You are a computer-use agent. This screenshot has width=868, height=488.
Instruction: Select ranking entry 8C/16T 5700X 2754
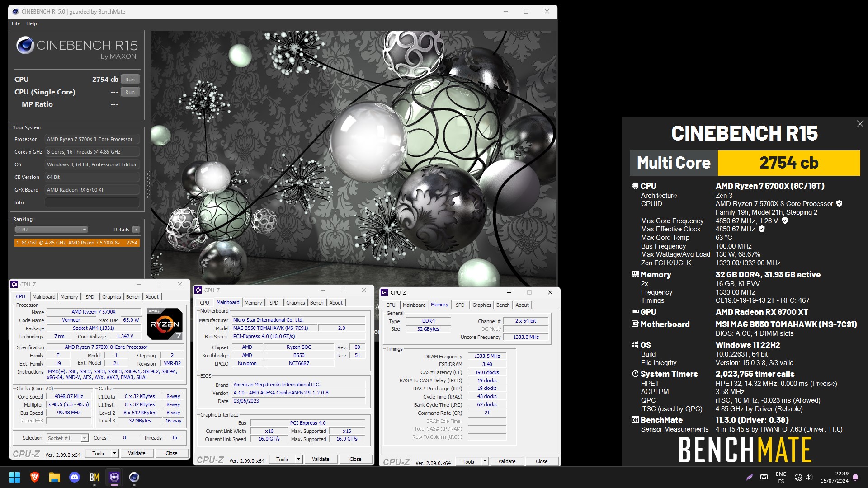pos(77,243)
